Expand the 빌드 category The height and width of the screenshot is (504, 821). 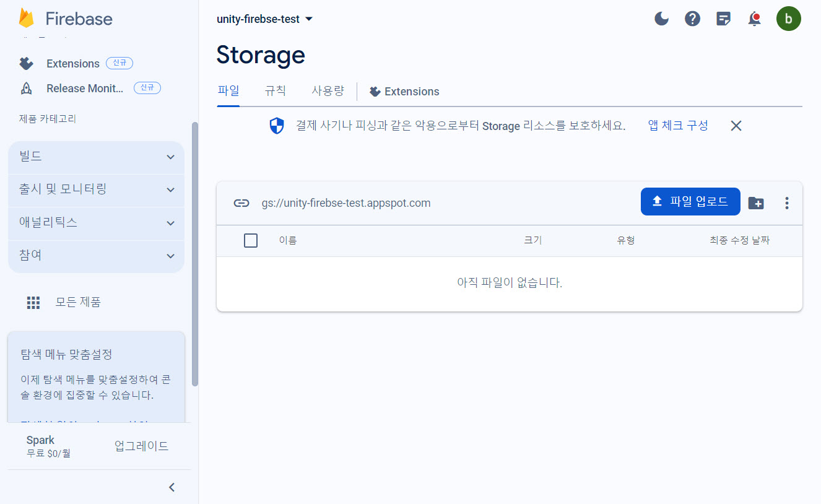[96, 157]
